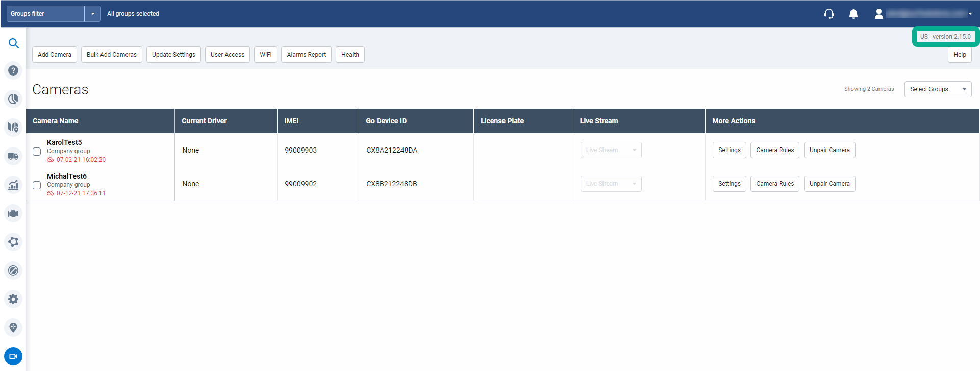Image resolution: width=980 pixels, height=371 pixels.
Task: Click the Showing 2 Cameras text
Action: coord(869,89)
